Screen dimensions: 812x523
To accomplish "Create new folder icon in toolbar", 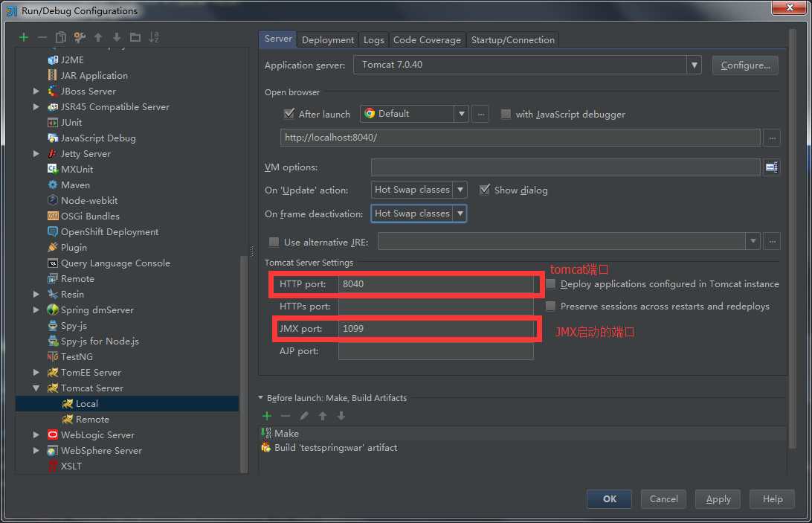I will click(x=135, y=37).
